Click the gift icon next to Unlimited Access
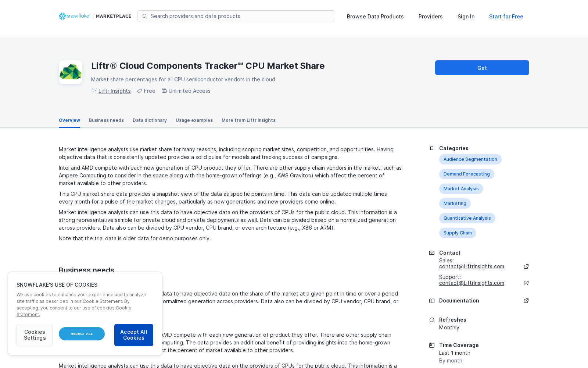This screenshot has height=368, width=588. tap(164, 91)
